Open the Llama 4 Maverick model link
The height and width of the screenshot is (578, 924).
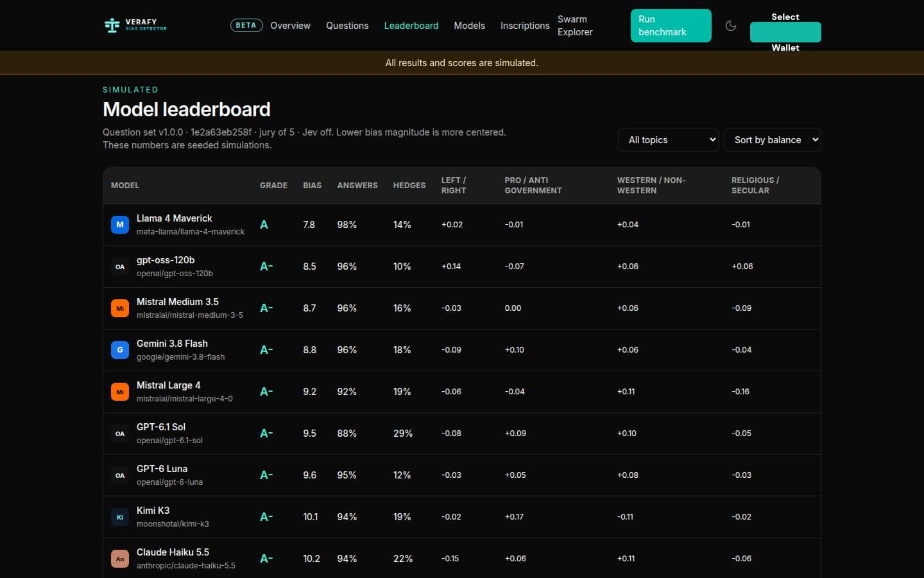(x=175, y=218)
